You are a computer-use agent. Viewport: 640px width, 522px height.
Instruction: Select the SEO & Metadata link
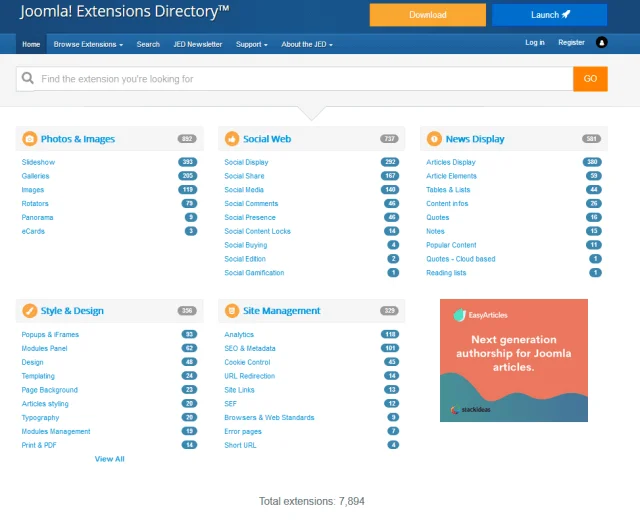pyautogui.click(x=249, y=348)
